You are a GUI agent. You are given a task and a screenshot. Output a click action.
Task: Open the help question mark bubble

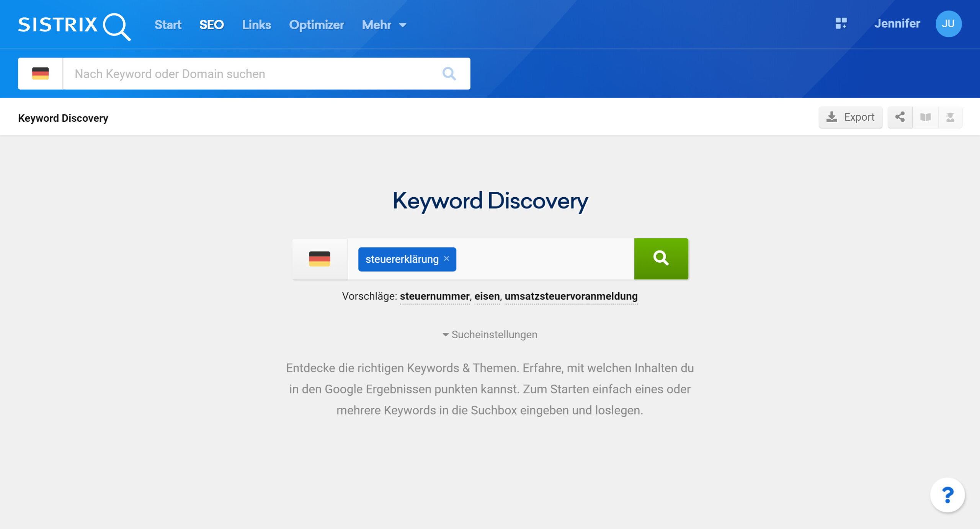pyautogui.click(x=947, y=495)
